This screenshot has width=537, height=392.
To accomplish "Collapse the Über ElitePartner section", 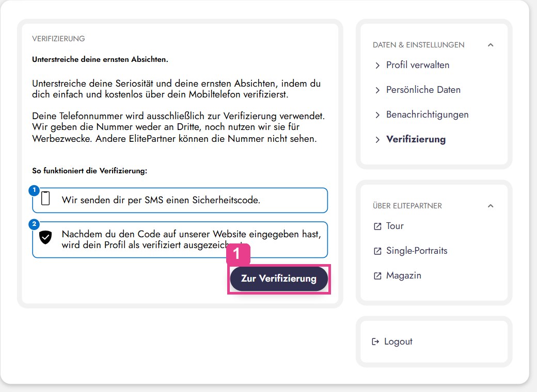I will [x=491, y=206].
